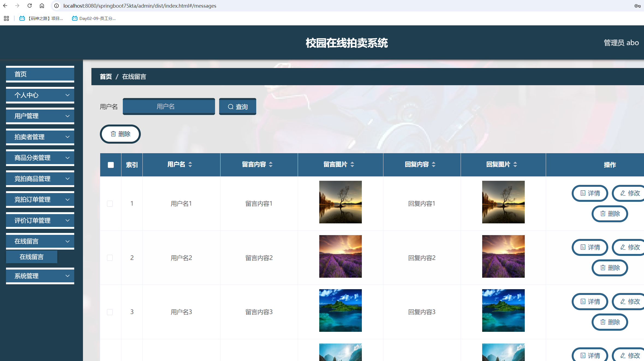The height and width of the screenshot is (361, 644).
Task: Sort by 留言内容 column arrows
Action: click(x=271, y=164)
